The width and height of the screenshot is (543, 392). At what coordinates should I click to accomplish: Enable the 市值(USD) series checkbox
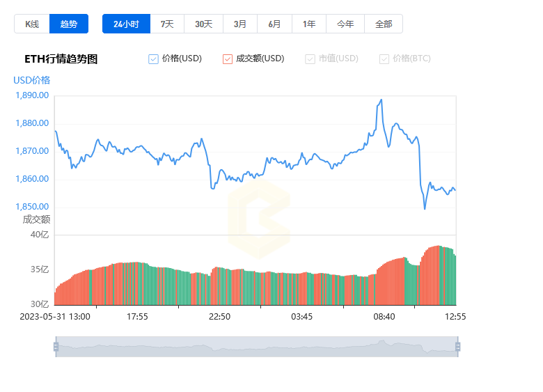(x=310, y=59)
